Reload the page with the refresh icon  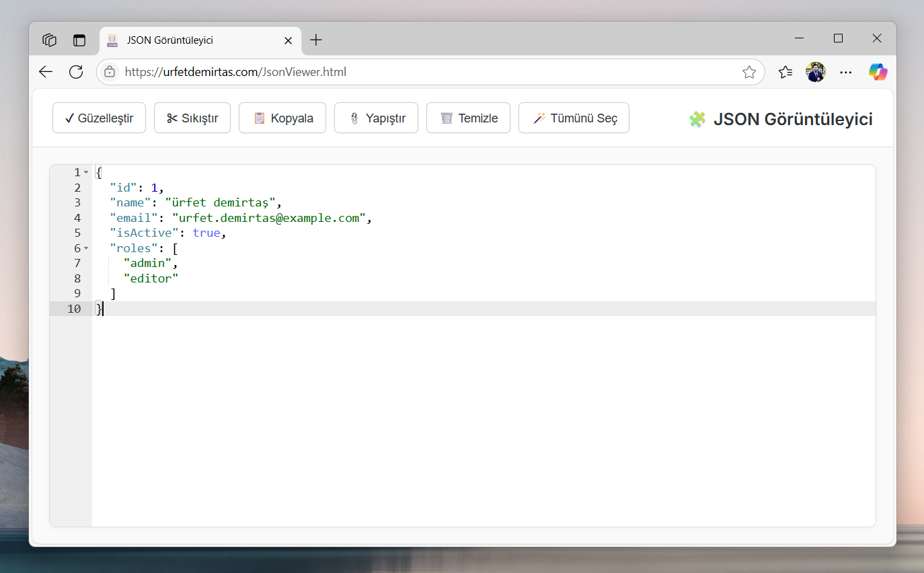76,72
